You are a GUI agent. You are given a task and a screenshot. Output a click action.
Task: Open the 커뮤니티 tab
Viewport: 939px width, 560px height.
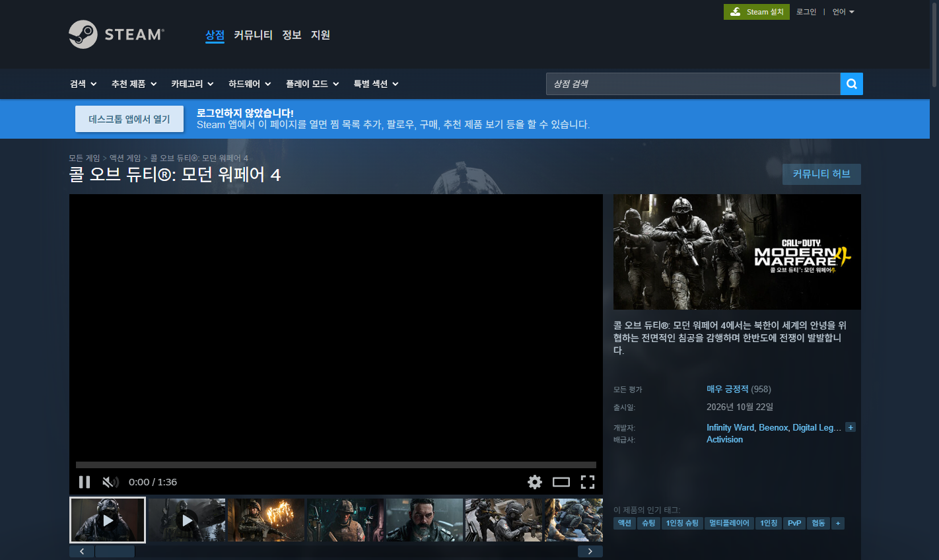253,35
